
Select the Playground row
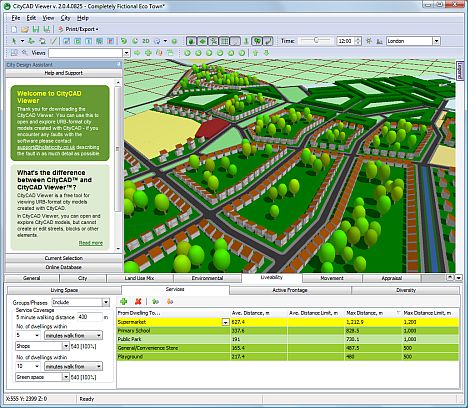tap(288, 357)
